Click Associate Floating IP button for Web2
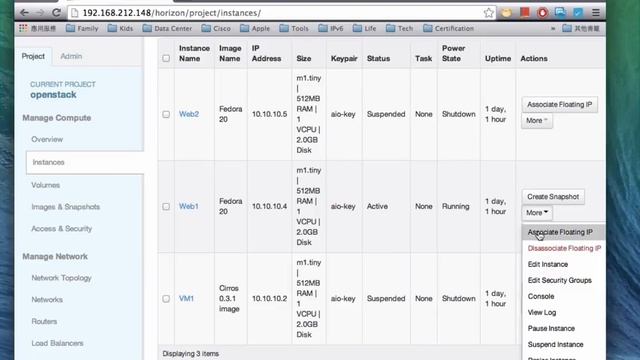640x360 pixels. (x=559, y=104)
